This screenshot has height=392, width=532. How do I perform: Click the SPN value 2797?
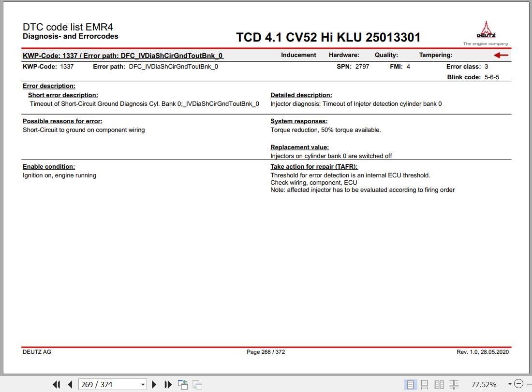click(362, 67)
